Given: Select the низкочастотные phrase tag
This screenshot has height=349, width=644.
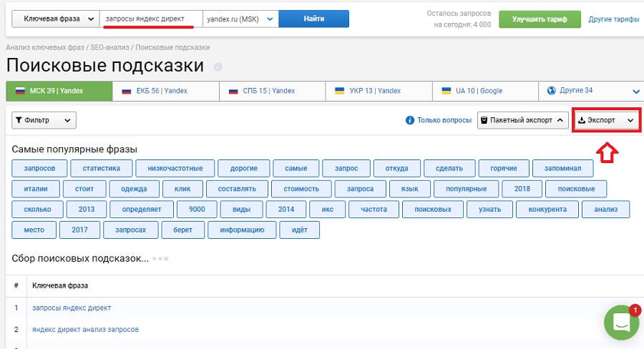Looking at the screenshot, I should click(175, 168).
